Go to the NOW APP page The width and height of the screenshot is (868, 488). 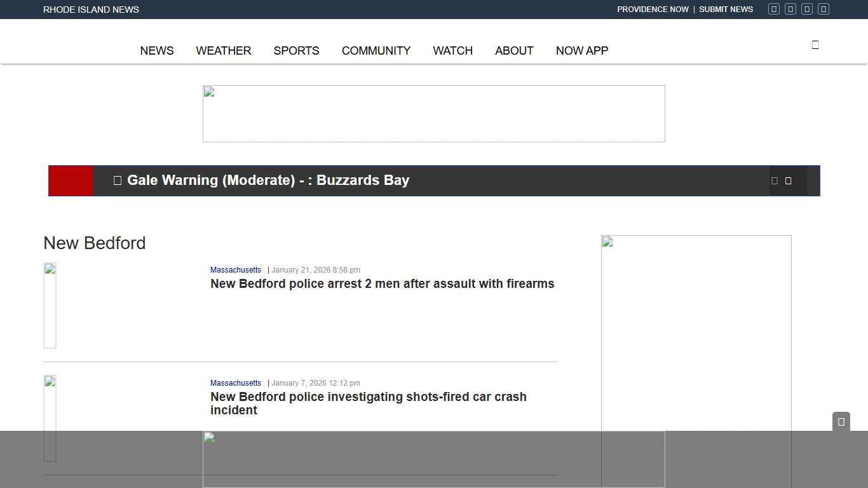tap(581, 51)
